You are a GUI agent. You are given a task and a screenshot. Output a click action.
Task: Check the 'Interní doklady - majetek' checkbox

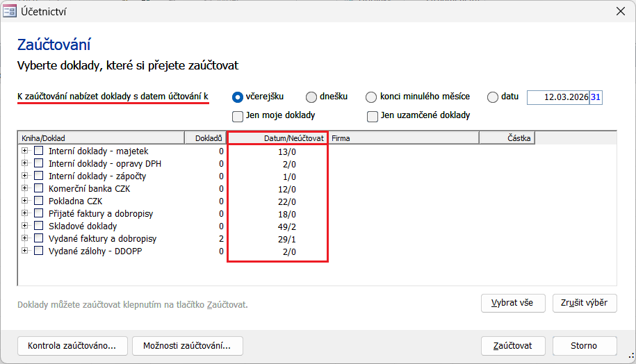[x=38, y=151]
